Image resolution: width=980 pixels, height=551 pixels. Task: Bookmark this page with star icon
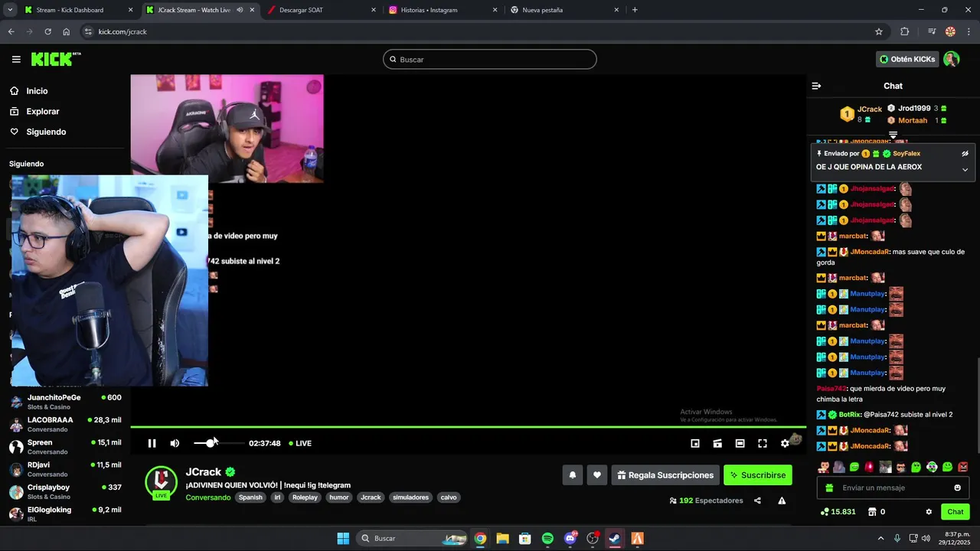pyautogui.click(x=879, y=31)
